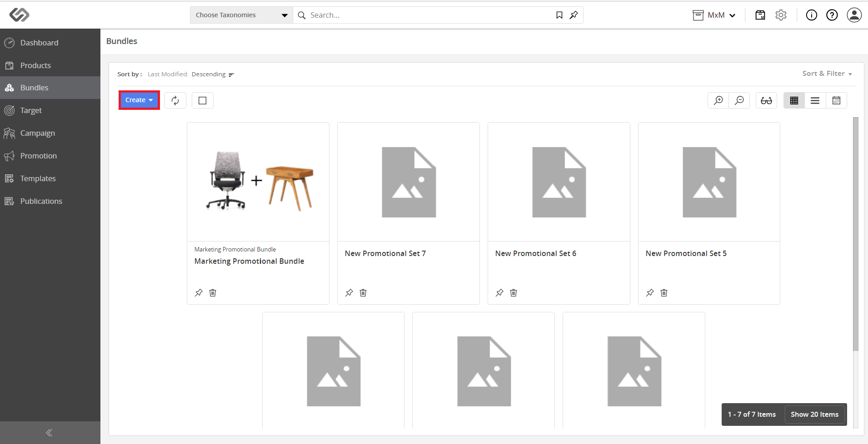Open the MxM store dropdown
Screen dimensions: 868x444
(714, 15)
